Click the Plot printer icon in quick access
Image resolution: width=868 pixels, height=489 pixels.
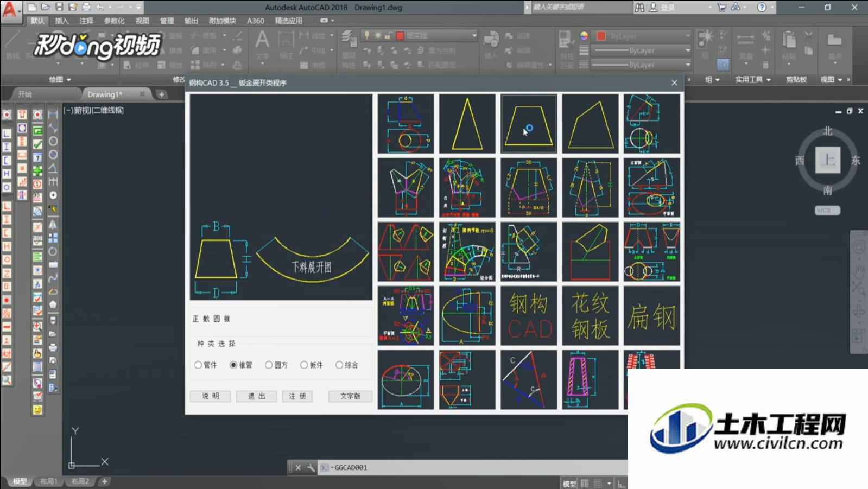(86, 7)
